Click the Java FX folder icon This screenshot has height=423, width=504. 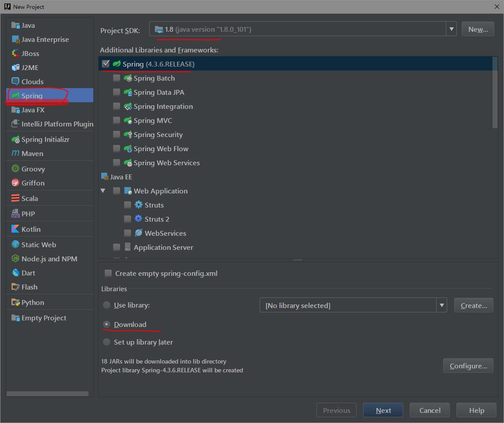(x=15, y=110)
